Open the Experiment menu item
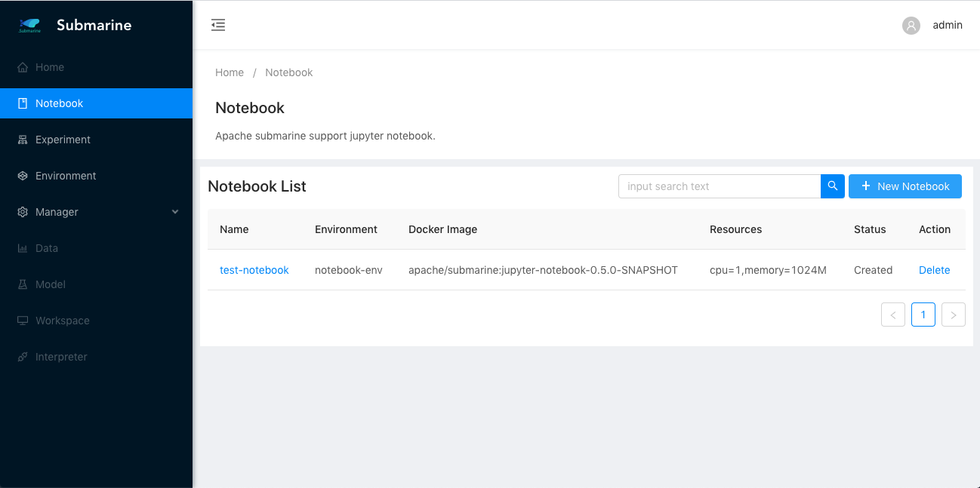 pos(63,140)
